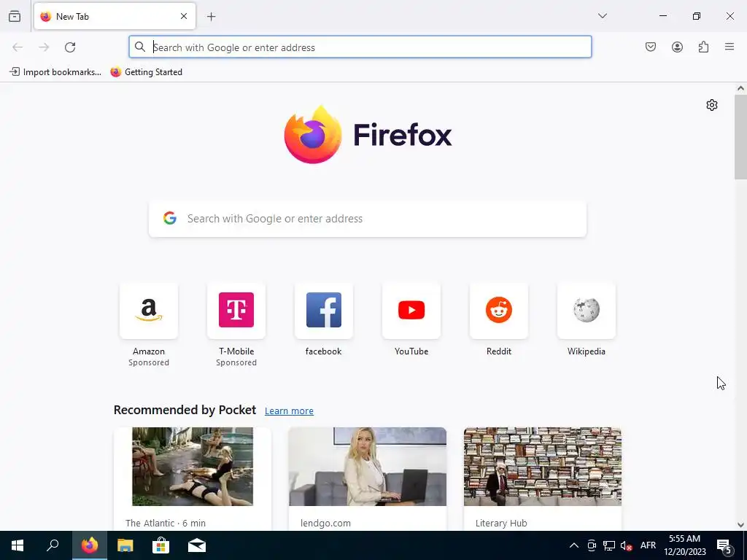Close the New Tab tab
Image resolution: width=747 pixels, height=560 pixels.
[x=183, y=16]
